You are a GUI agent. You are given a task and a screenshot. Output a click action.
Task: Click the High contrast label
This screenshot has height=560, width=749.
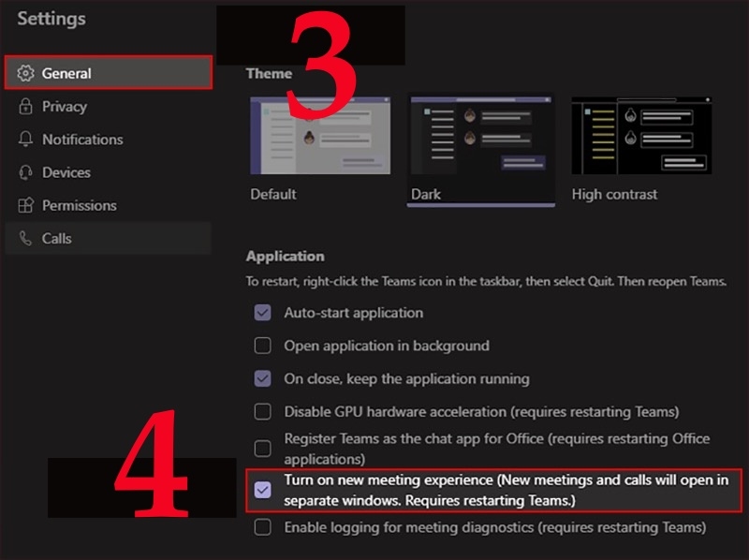coord(614,194)
